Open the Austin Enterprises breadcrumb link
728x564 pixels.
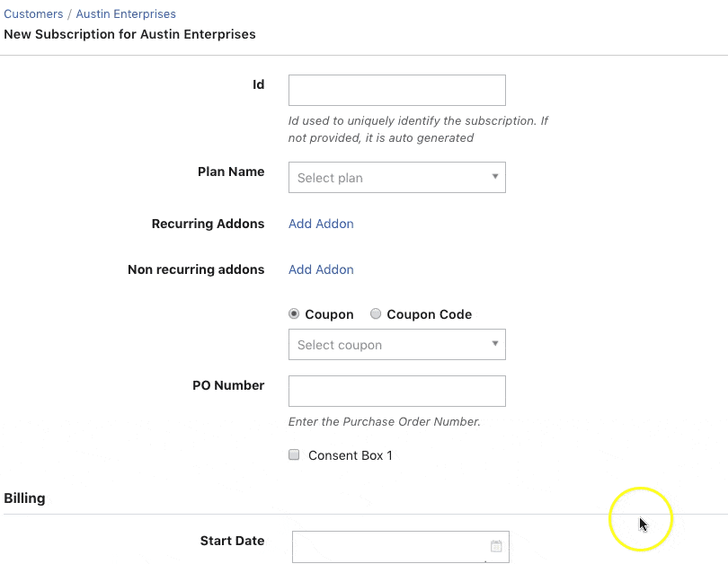coord(126,14)
